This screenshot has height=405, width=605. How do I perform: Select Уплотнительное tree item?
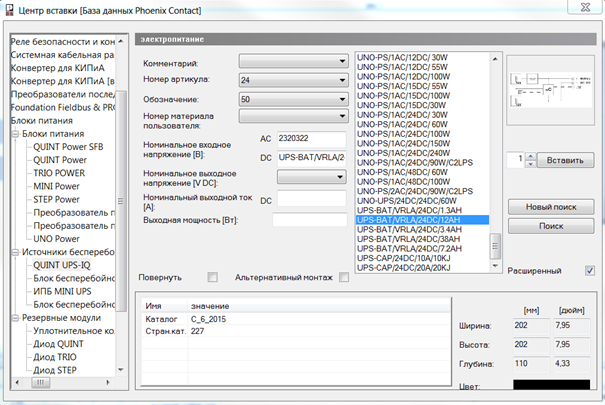tap(74, 331)
